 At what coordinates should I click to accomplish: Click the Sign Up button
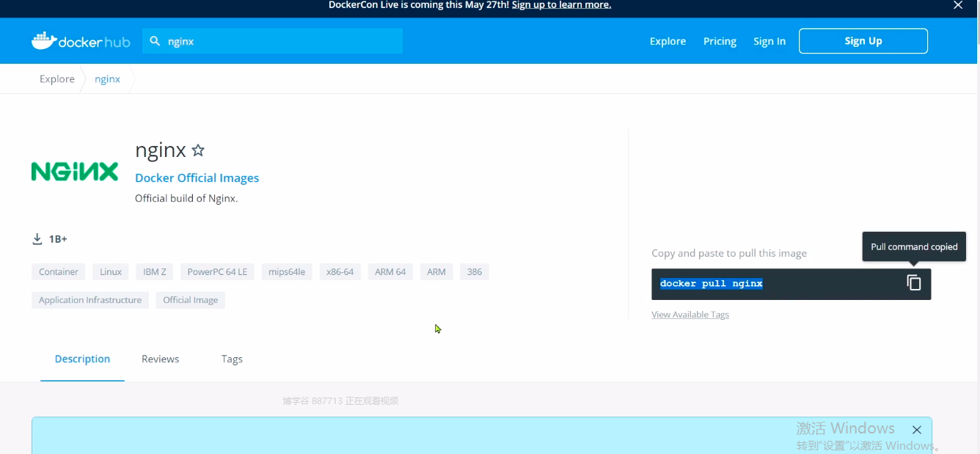(x=863, y=41)
